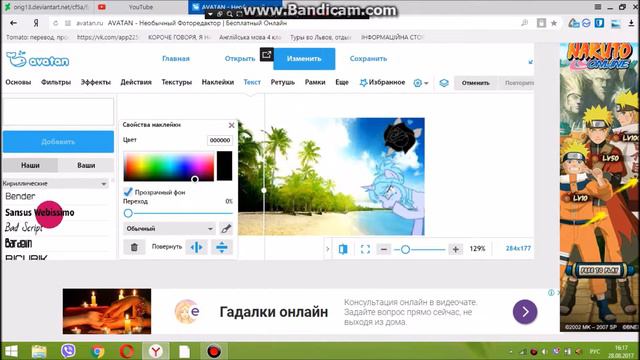Toggle before/after compare icon
640x360 pixels.
343,249
